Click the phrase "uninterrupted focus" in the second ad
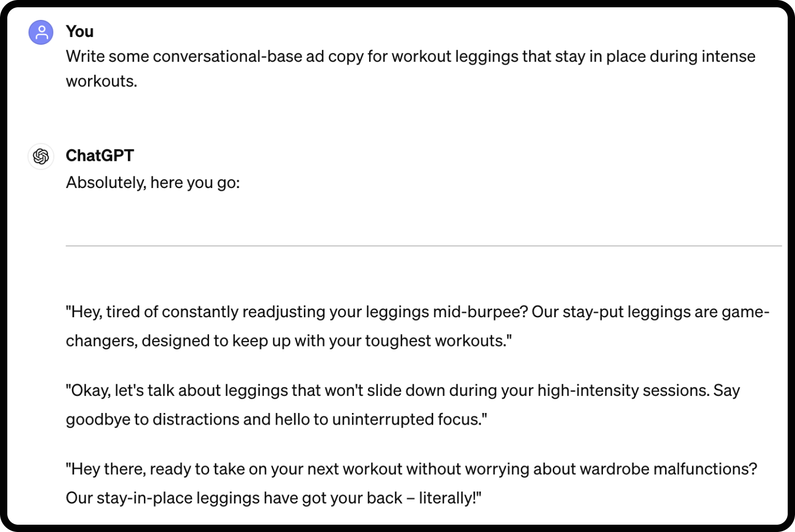795x532 pixels. (406, 420)
